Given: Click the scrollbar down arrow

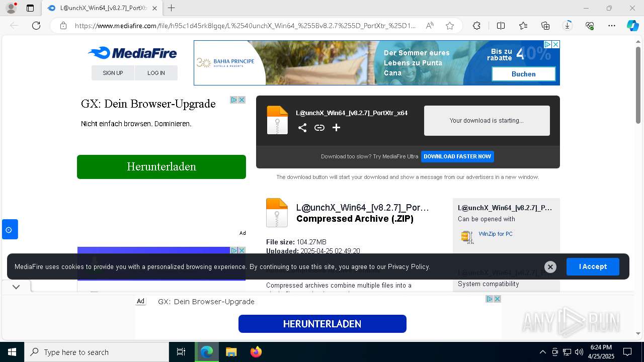Looking at the screenshot, I should tap(638, 334).
